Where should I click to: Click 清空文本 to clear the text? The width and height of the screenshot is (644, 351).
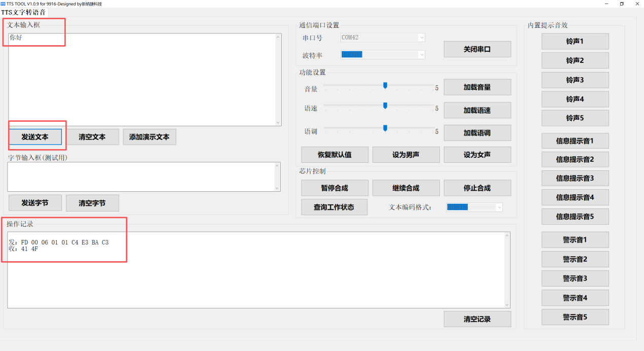pyautogui.click(x=93, y=137)
